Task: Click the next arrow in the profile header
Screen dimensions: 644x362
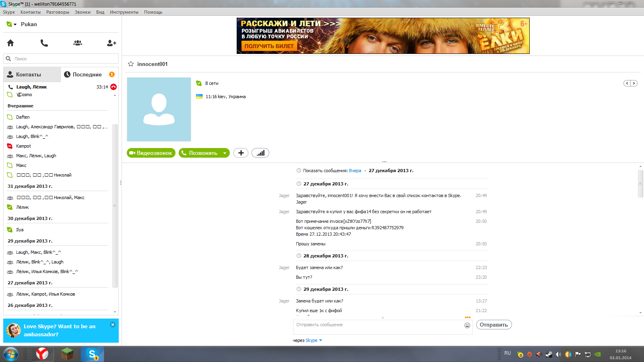Action: click(634, 83)
